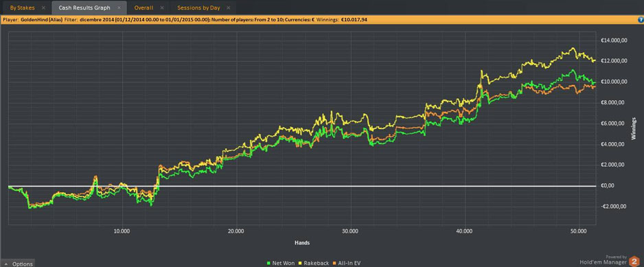Screen dimensions: 644x267
Task: Click the Hands axis label
Action: pyautogui.click(x=301, y=243)
